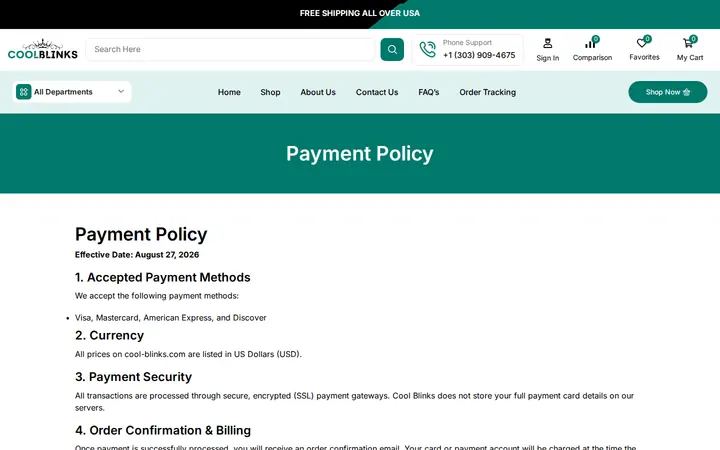Screen dimensions: 720x450
Task: Click the basket icon in Shop Now
Action: click(686, 92)
